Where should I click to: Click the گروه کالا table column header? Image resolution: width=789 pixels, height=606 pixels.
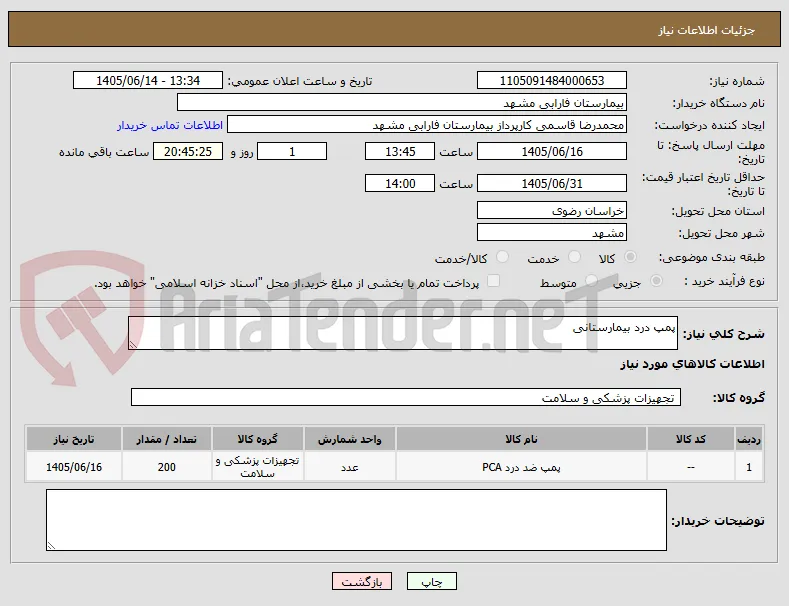point(258,439)
